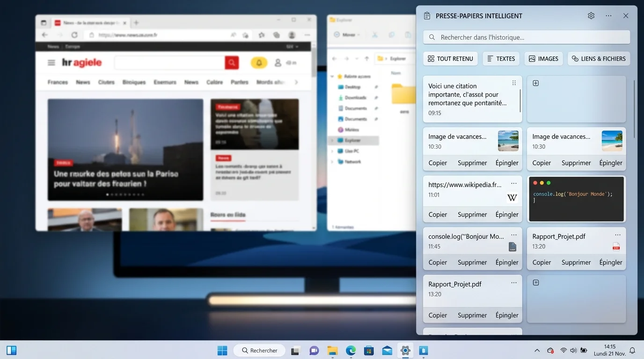Delete the console.log text entry with Supprimer

coord(472,262)
